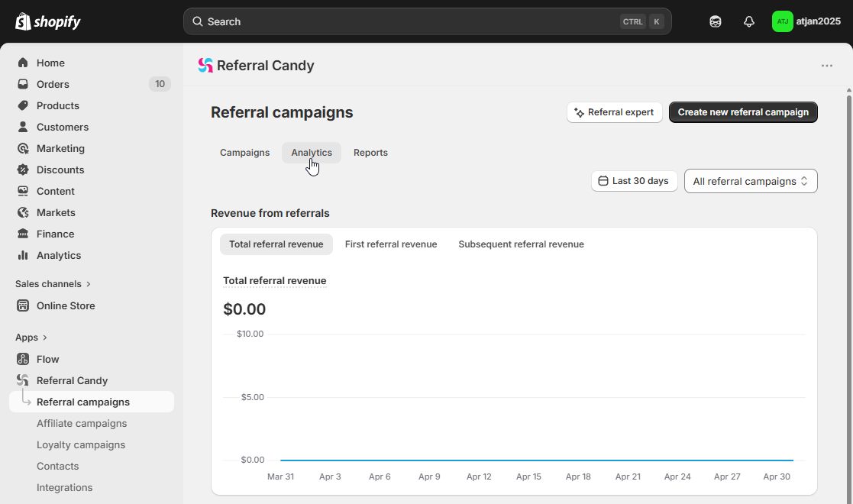
Task: Click the Revenue from referrals heading
Action: 270,213
